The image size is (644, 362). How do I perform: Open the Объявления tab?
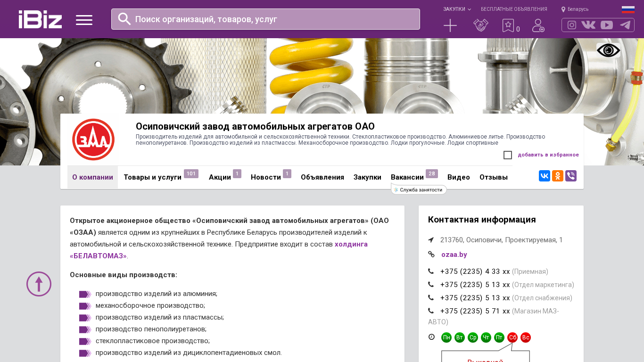click(x=322, y=177)
